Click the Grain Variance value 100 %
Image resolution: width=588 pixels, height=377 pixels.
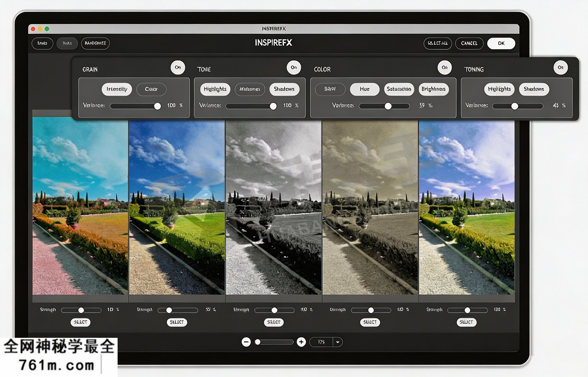click(x=175, y=105)
